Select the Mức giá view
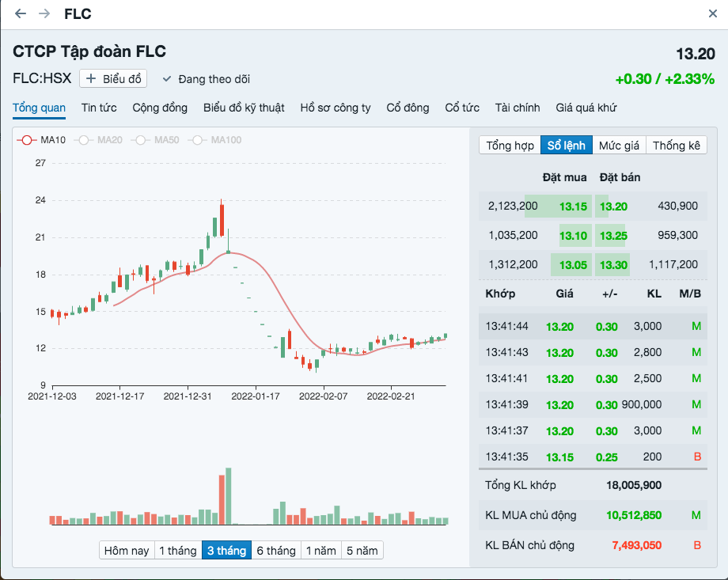This screenshot has width=728, height=580. [619, 146]
